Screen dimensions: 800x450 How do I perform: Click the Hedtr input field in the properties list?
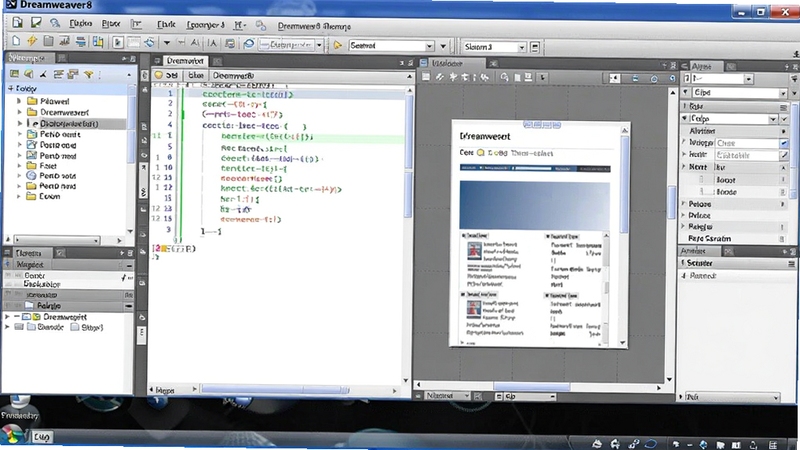pyautogui.click(x=747, y=155)
